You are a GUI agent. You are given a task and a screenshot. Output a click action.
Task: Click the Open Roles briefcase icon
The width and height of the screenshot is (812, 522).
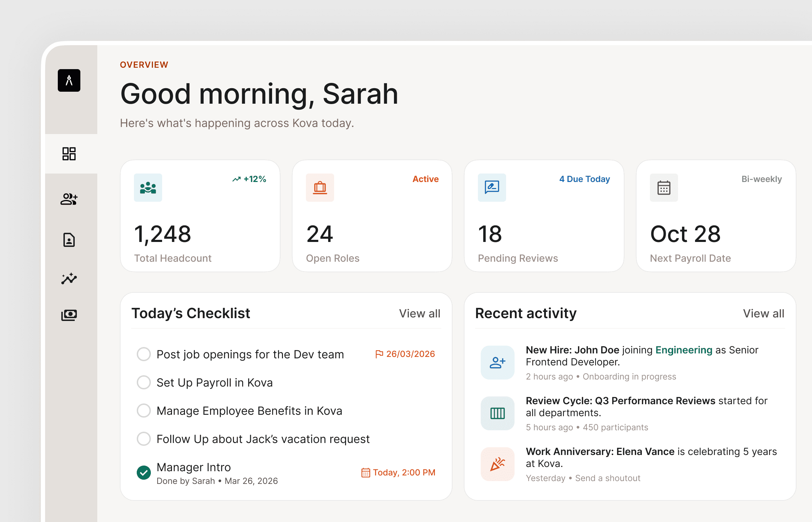tap(320, 188)
